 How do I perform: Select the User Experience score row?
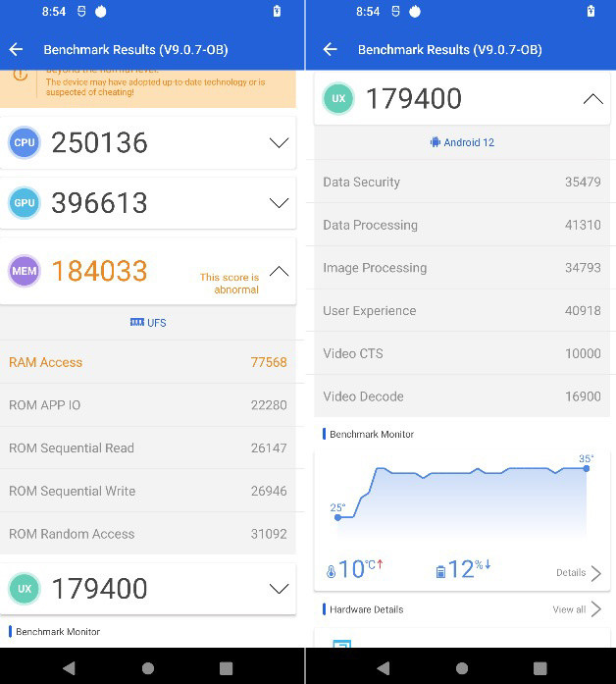[462, 310]
